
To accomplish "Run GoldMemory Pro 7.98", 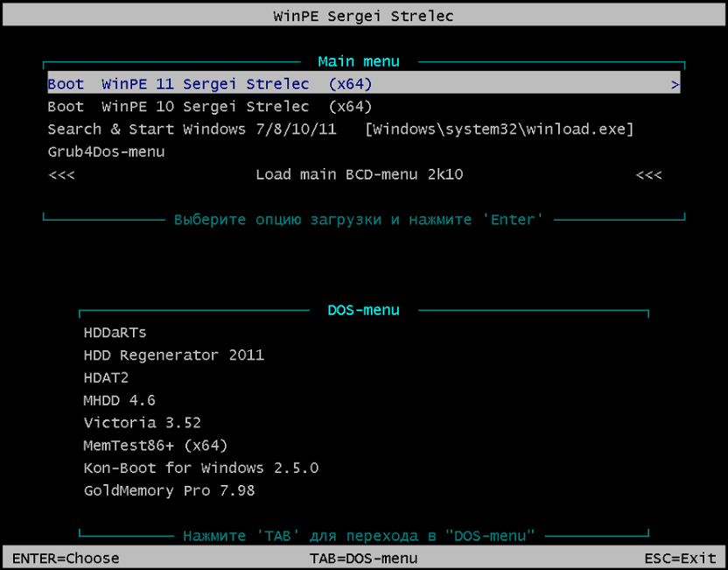I will coord(169,491).
